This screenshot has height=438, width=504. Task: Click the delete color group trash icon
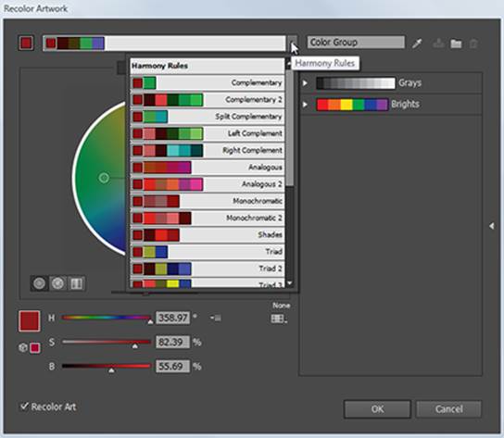(473, 44)
